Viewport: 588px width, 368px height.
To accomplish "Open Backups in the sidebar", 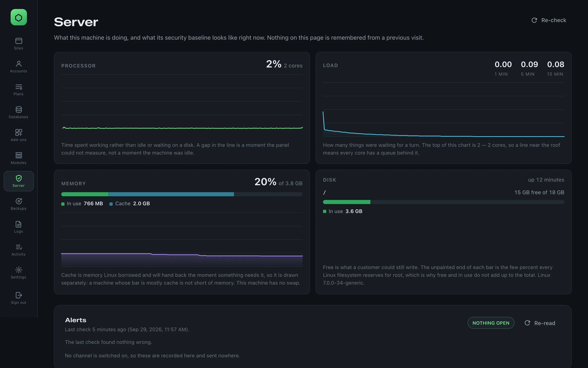I will coord(19,204).
